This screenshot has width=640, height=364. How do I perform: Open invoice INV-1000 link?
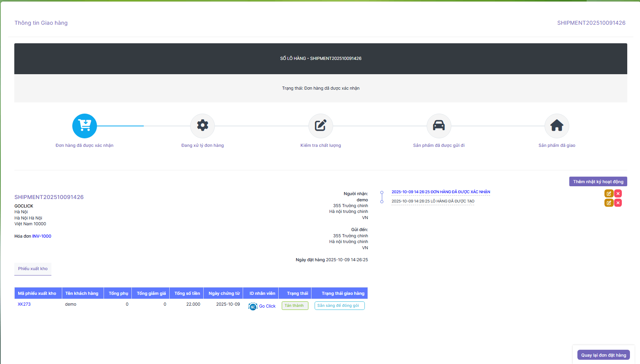[x=41, y=236]
